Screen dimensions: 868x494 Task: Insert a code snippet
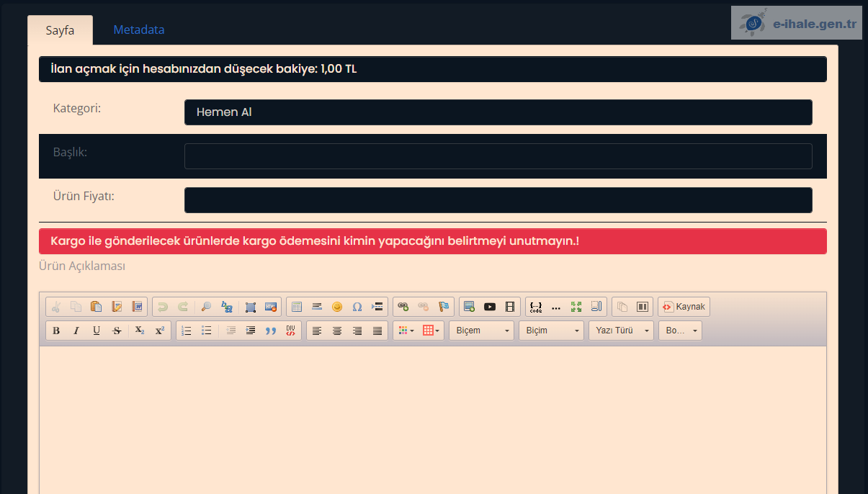536,307
